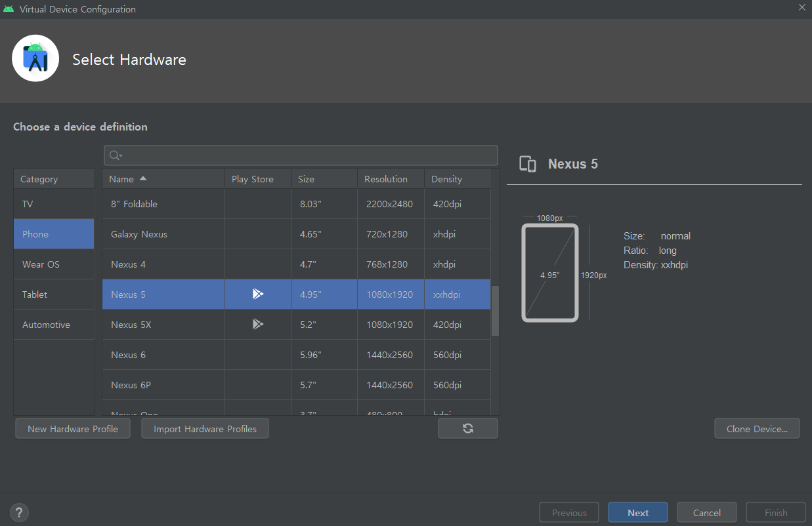Click the Category list header
812x526 pixels.
tap(54, 179)
